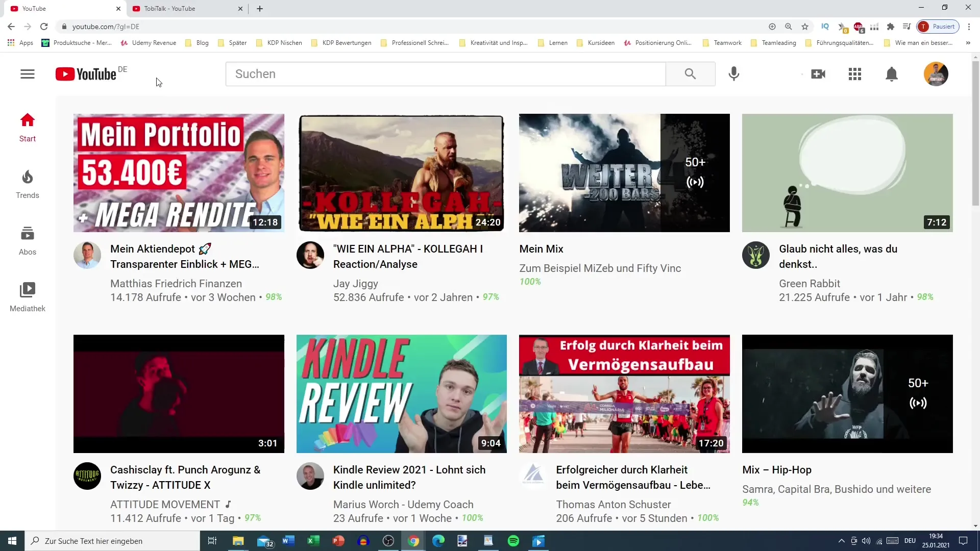
Task: Click the AdBlock Plus extension icon
Action: coord(859,27)
